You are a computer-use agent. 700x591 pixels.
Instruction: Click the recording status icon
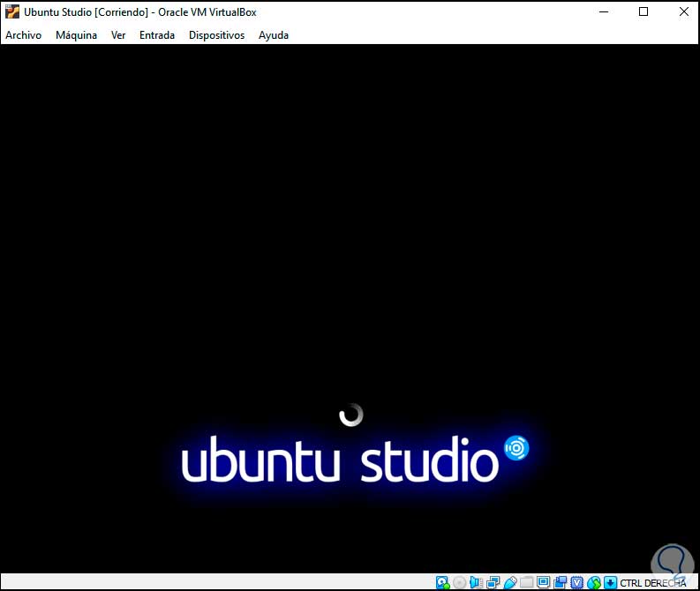pos(561,582)
